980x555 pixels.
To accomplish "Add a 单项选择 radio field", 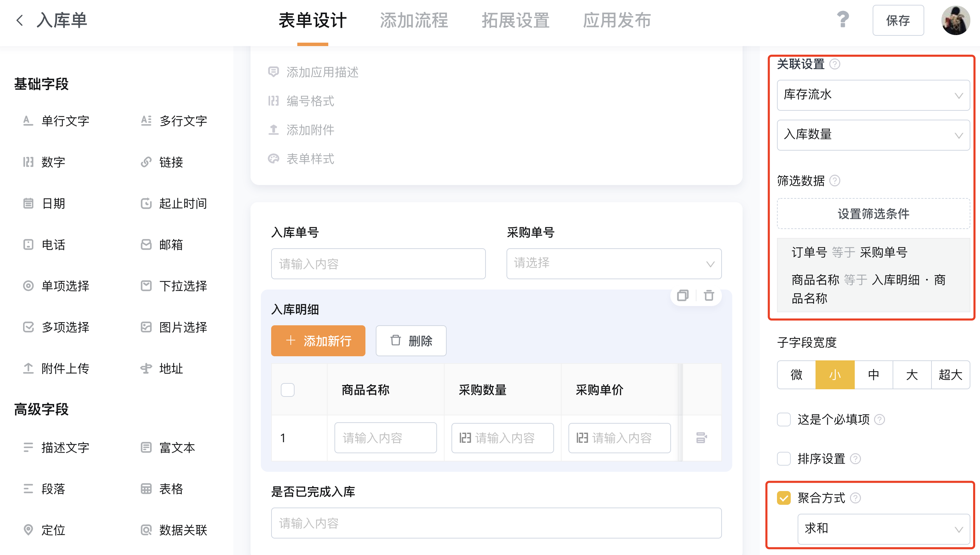I will (56, 285).
